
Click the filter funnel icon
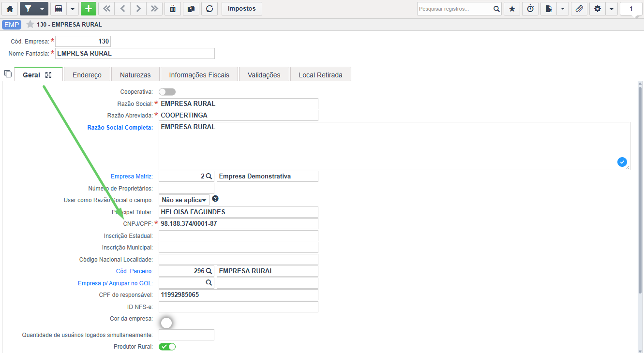point(28,9)
